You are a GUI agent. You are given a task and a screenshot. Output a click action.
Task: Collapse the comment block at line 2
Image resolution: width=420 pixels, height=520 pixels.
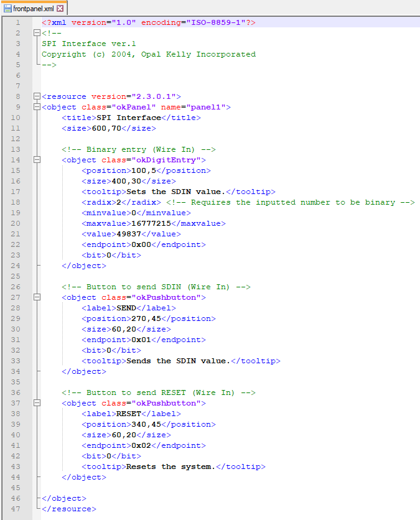tap(37, 33)
